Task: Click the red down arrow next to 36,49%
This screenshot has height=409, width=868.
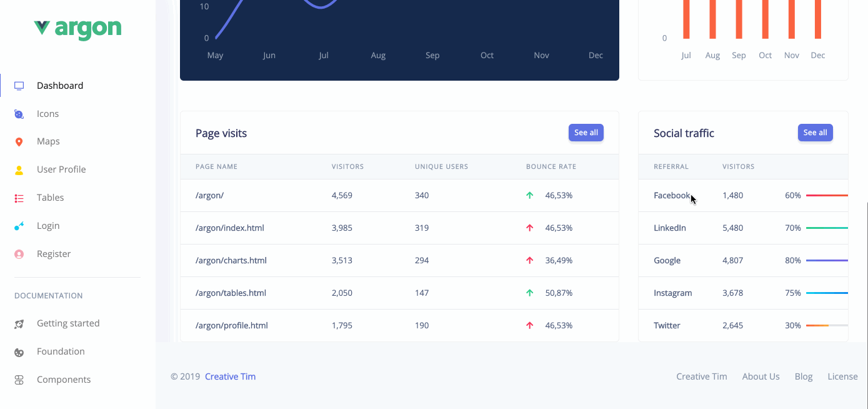Action: 529,260
